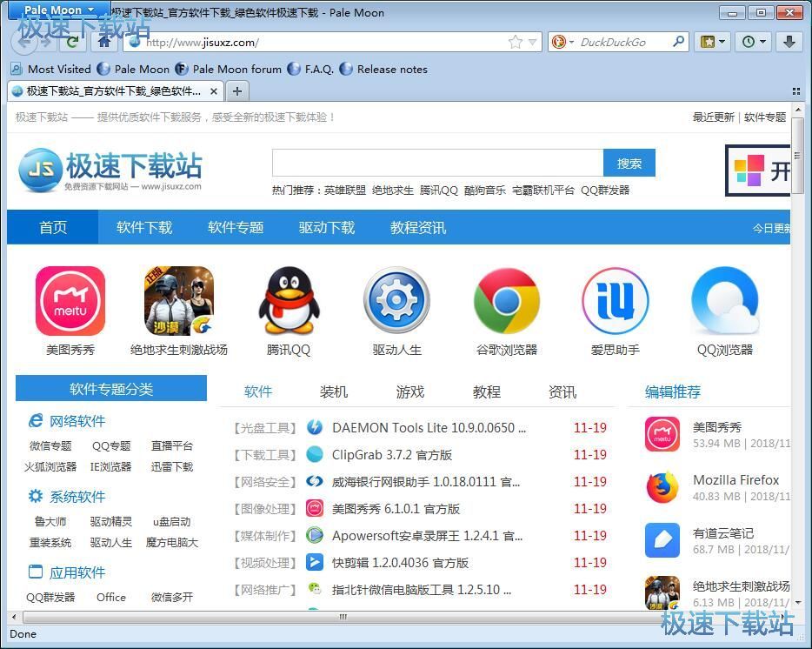Open Release notes bookmark
The image size is (812, 649).
pyautogui.click(x=383, y=69)
